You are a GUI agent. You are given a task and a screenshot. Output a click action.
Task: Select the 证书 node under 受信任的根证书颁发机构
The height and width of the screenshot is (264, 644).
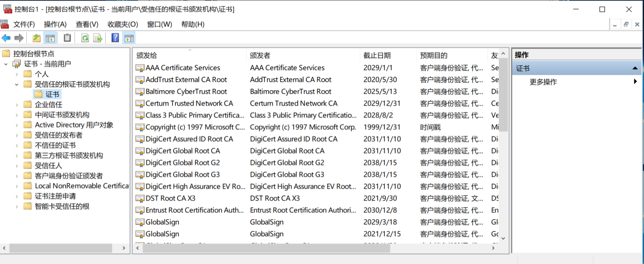click(52, 94)
